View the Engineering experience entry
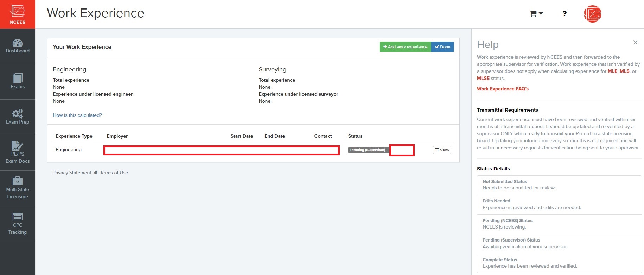This screenshot has width=644, height=275. click(x=442, y=150)
